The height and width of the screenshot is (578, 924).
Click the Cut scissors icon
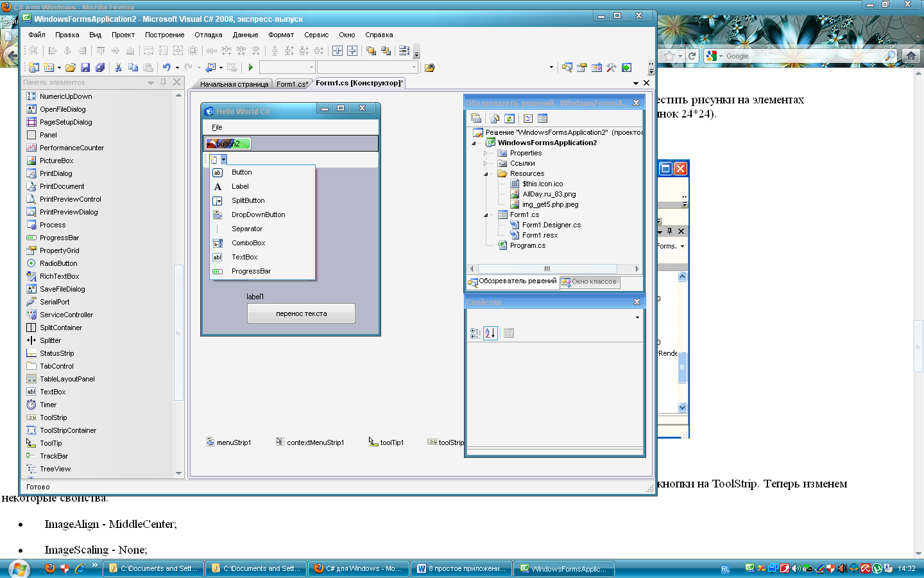click(x=118, y=67)
